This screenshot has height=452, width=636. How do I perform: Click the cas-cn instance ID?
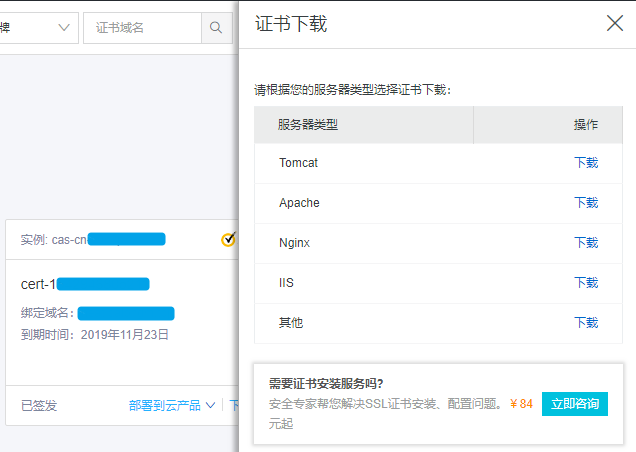click(92, 239)
